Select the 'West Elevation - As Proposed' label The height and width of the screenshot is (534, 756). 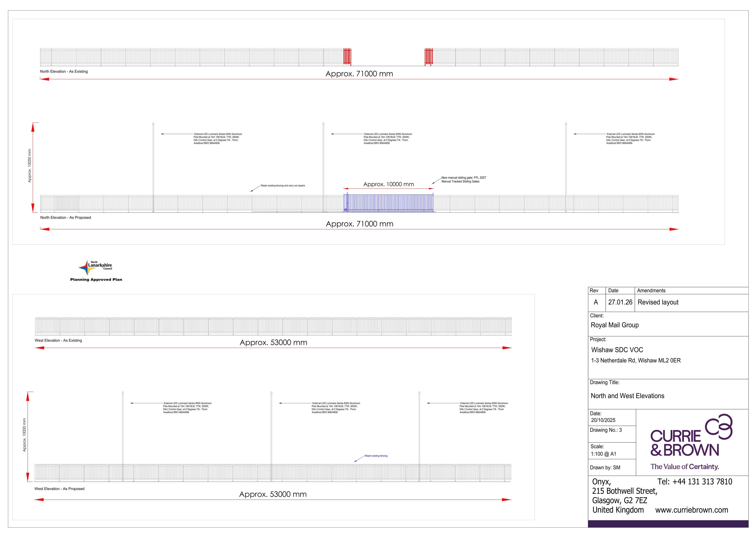[x=59, y=489]
